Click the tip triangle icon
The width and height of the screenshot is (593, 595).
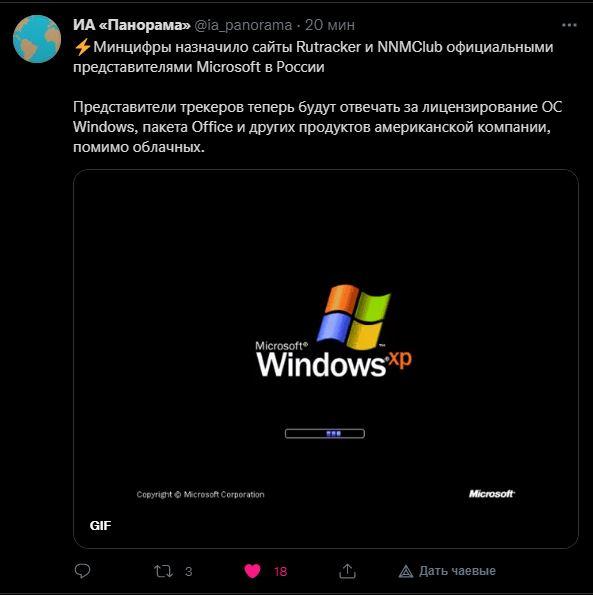pyautogui.click(x=406, y=571)
